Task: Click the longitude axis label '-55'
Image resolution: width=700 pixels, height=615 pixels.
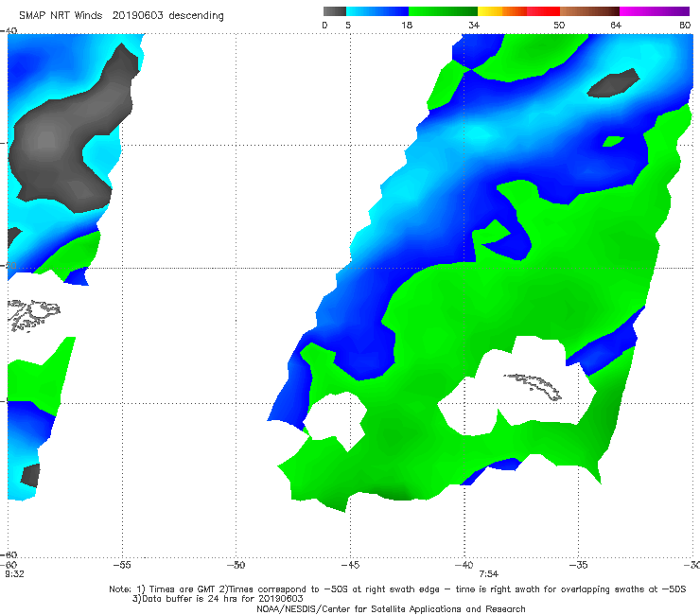Action: click(122, 565)
